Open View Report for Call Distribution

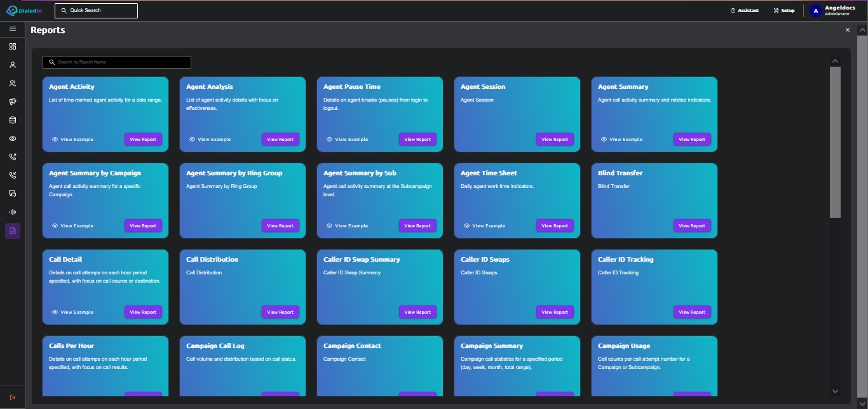pos(280,312)
